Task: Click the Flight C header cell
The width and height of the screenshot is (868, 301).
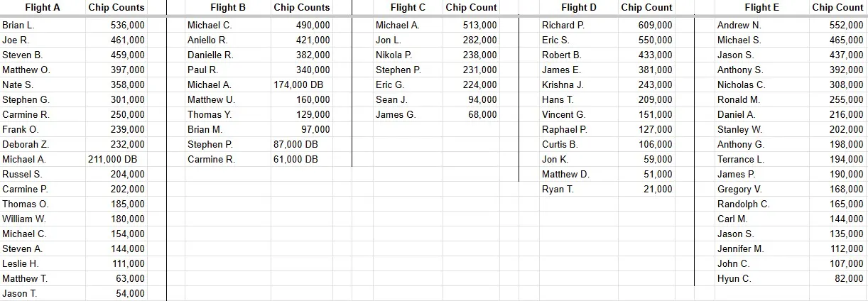Action: click(408, 8)
